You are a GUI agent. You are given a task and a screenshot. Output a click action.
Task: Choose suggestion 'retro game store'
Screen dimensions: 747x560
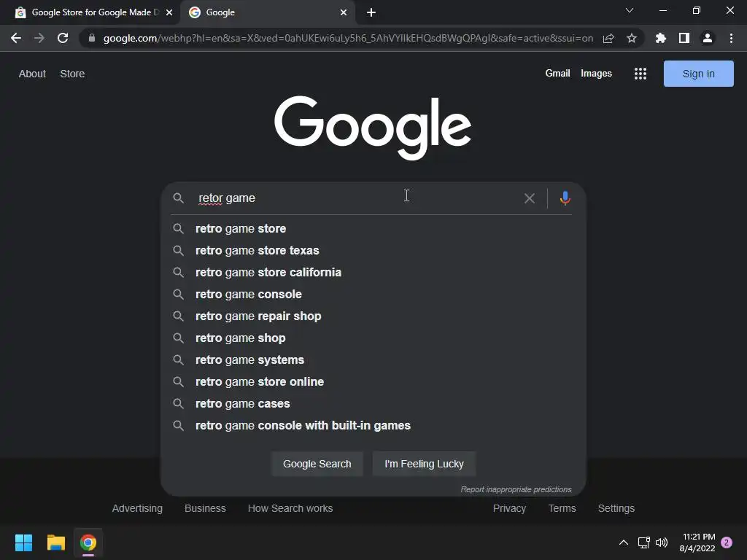373,228
